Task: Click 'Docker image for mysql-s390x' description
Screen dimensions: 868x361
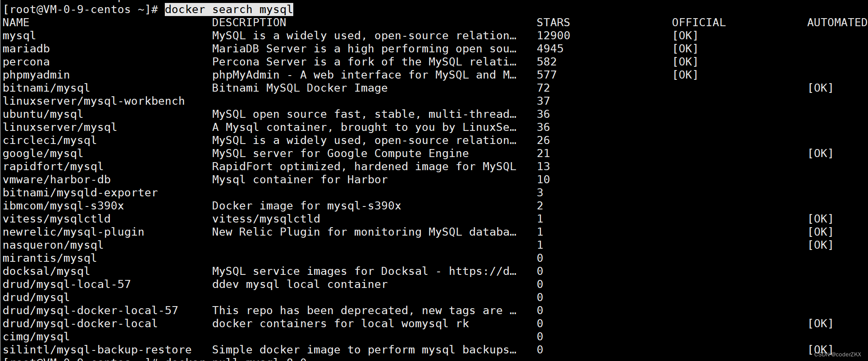Action: 306,206
